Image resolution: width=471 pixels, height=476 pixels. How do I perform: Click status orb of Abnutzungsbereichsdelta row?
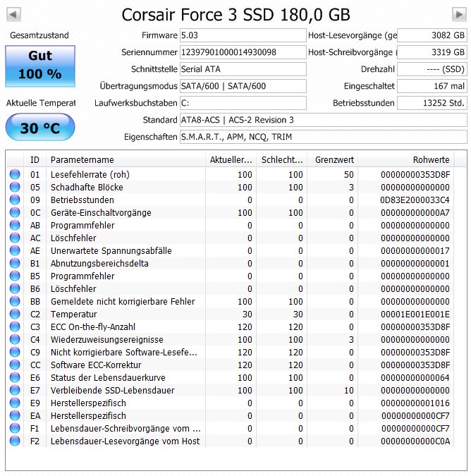(x=15, y=263)
